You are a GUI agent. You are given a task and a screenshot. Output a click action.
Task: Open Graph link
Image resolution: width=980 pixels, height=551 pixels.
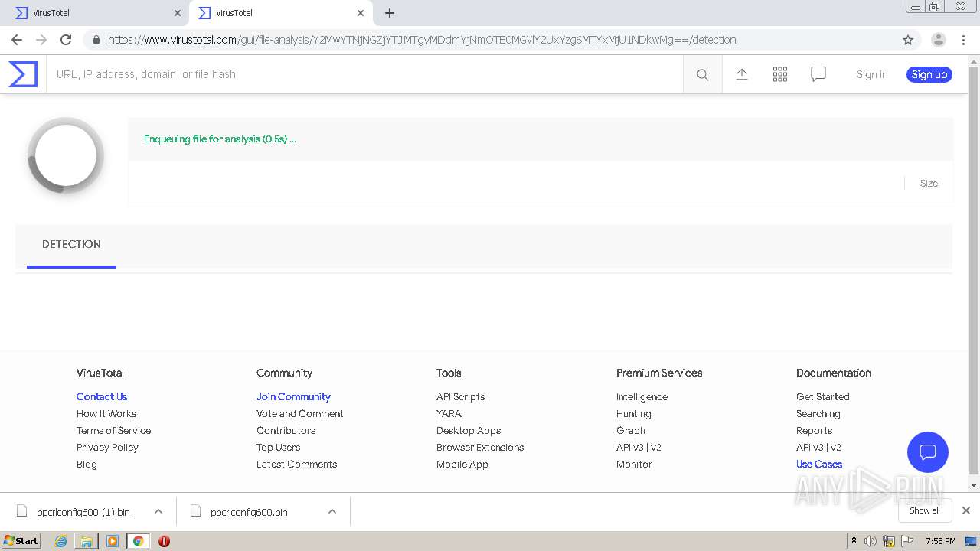[x=631, y=430]
